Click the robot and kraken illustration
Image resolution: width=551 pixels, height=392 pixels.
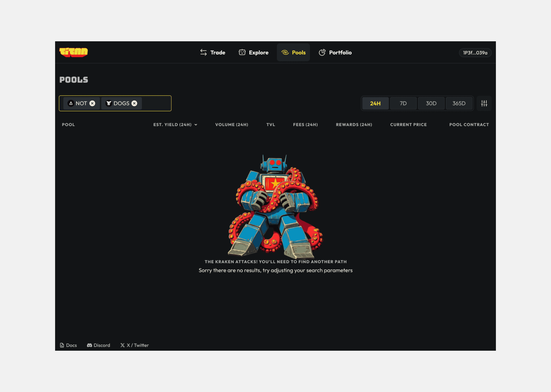tap(275, 207)
